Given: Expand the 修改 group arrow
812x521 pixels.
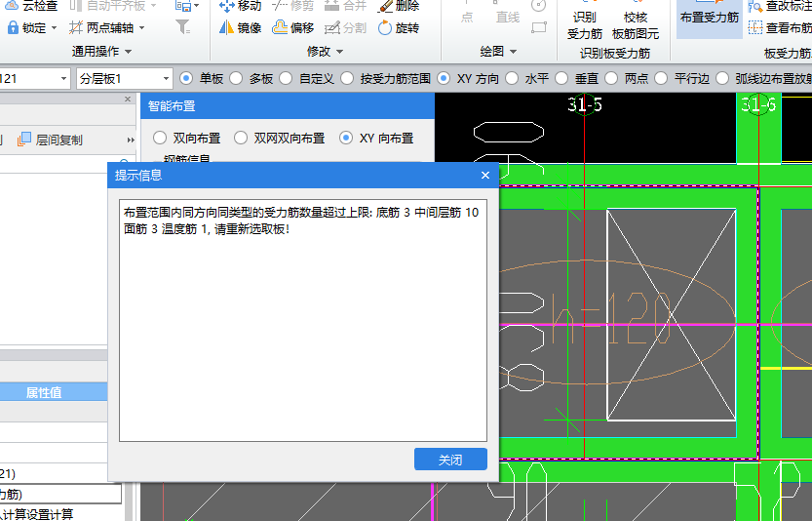Looking at the screenshot, I should (339, 52).
